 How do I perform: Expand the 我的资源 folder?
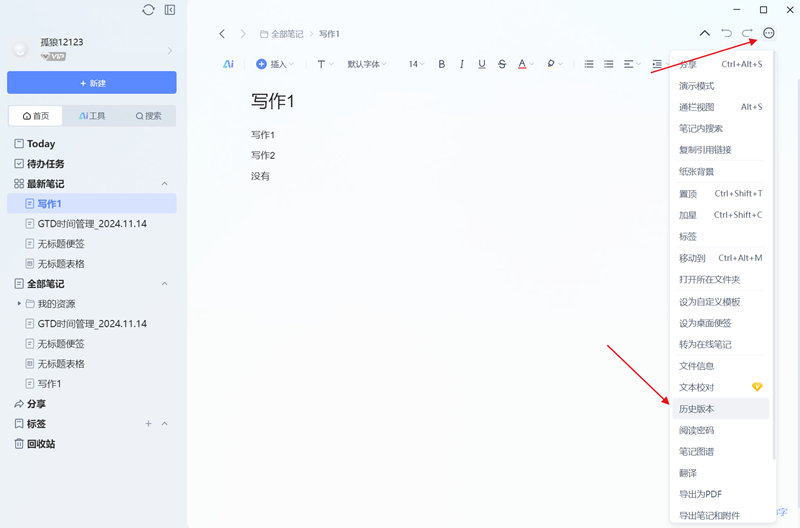[19, 304]
